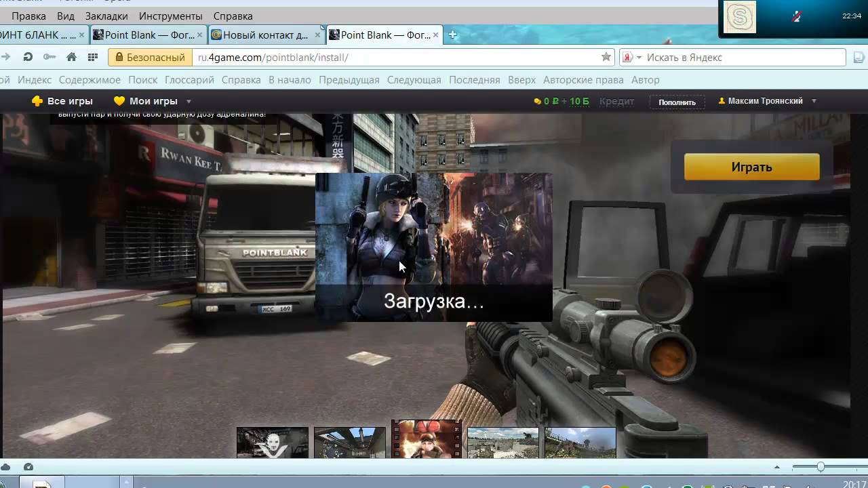Click the Последняя navigation link
Screen dimensions: 868x488
pos(474,80)
